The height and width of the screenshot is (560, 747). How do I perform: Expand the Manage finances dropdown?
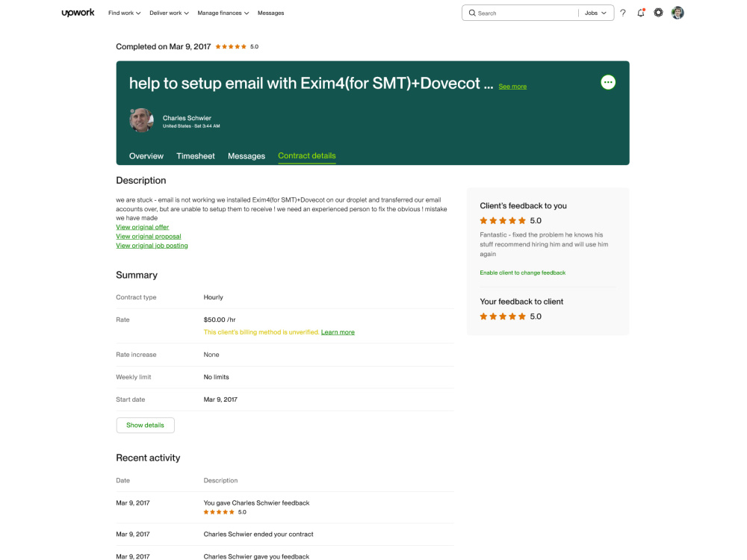223,13
